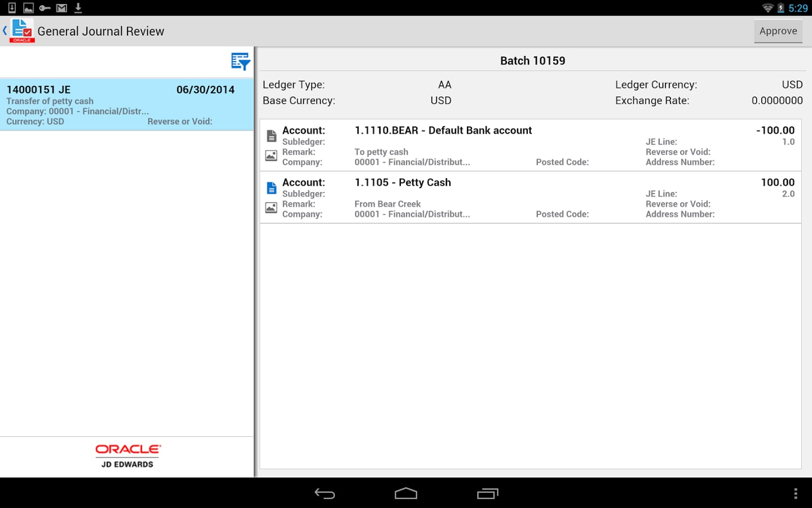Tap the 5:29 clock
Image resolution: width=812 pixels, height=508 pixels.
tap(798, 8)
